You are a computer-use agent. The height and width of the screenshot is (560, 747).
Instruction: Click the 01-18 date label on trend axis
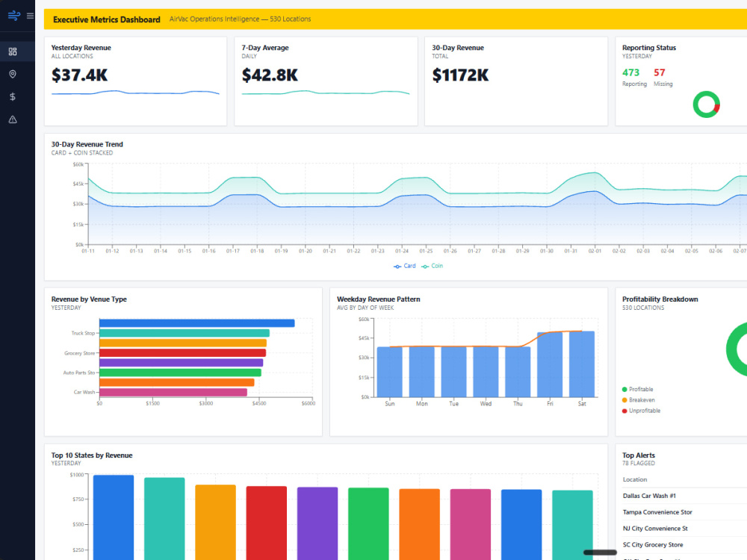click(257, 251)
